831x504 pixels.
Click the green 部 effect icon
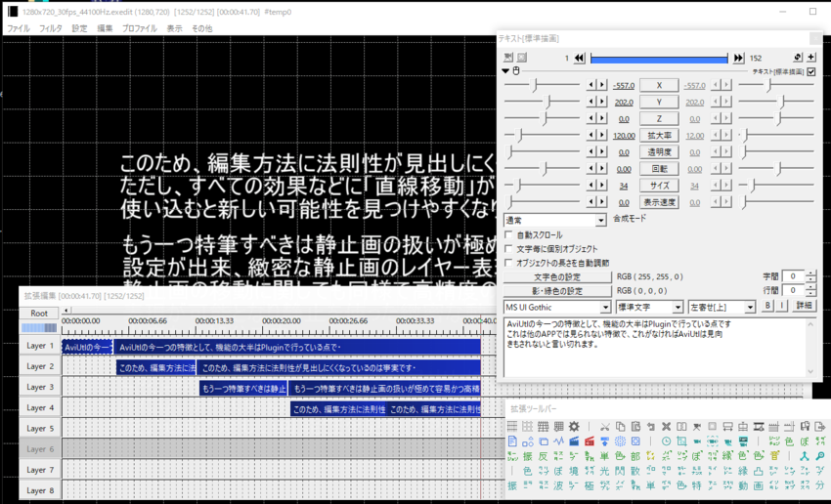point(635,456)
